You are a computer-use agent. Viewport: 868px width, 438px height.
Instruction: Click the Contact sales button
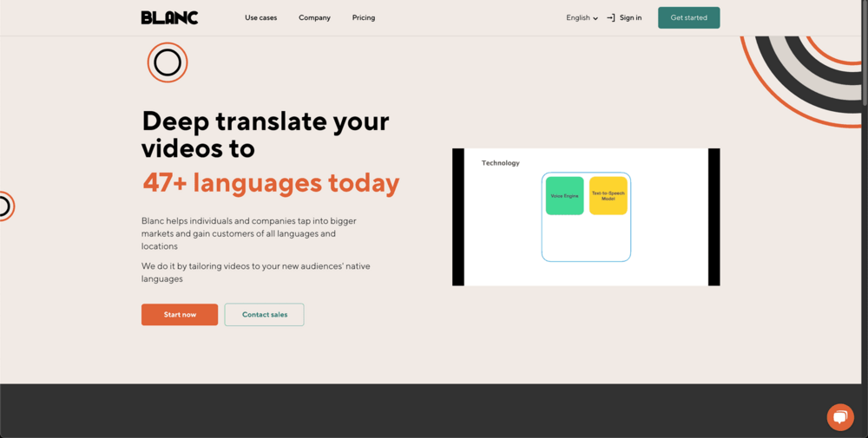[x=264, y=314]
